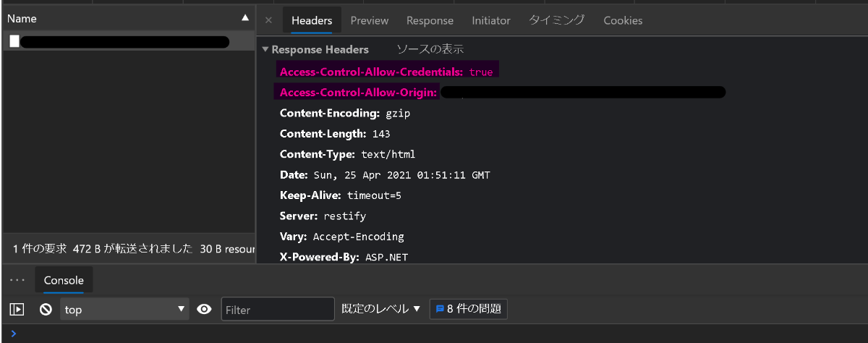
Task: Switch to the Preview tab
Action: (369, 20)
